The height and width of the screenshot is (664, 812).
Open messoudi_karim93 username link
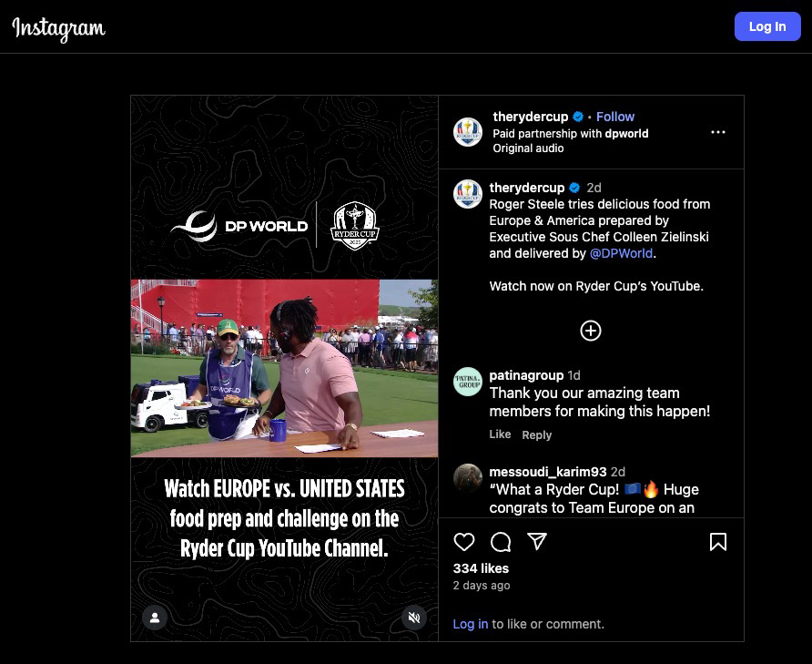pyautogui.click(x=547, y=472)
